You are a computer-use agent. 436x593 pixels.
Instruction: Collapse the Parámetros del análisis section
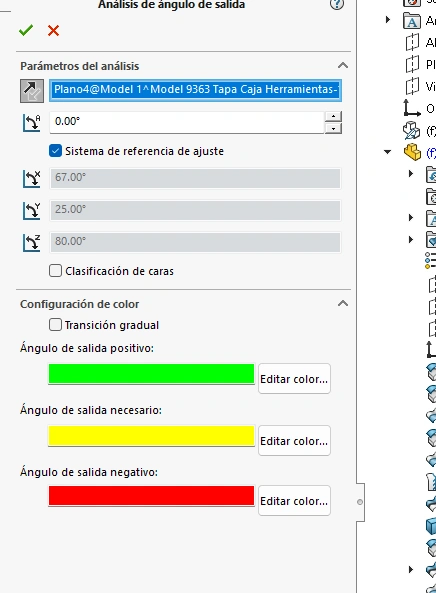pos(343,65)
